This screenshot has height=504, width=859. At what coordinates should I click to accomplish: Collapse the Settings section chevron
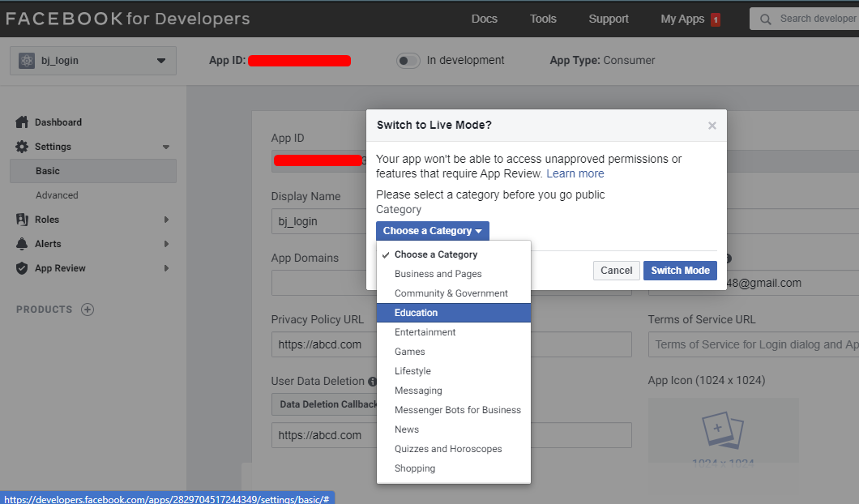(167, 147)
